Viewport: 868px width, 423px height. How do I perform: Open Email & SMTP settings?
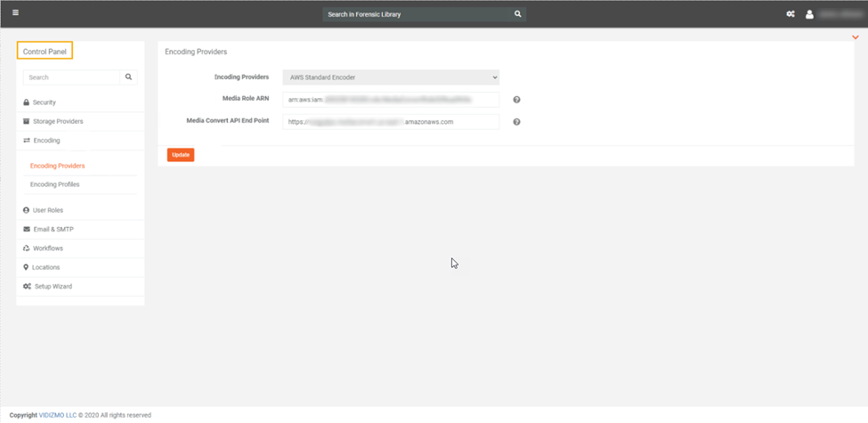tap(53, 229)
